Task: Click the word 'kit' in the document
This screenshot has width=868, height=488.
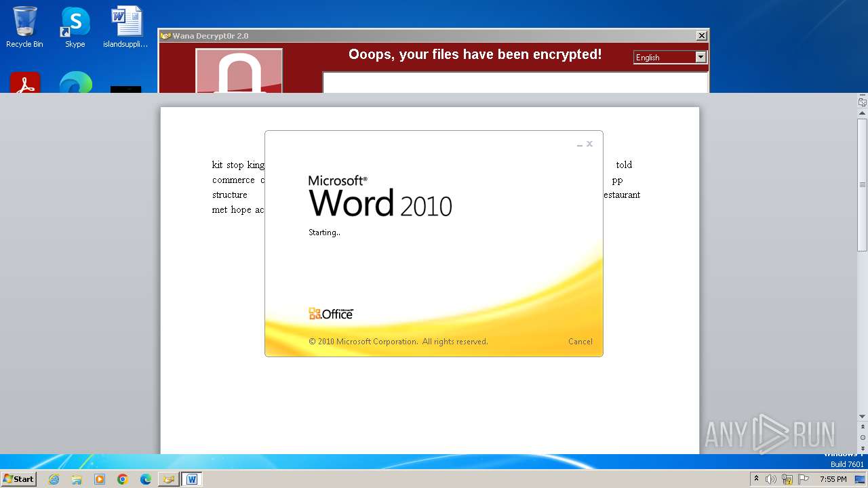Action: (x=217, y=165)
